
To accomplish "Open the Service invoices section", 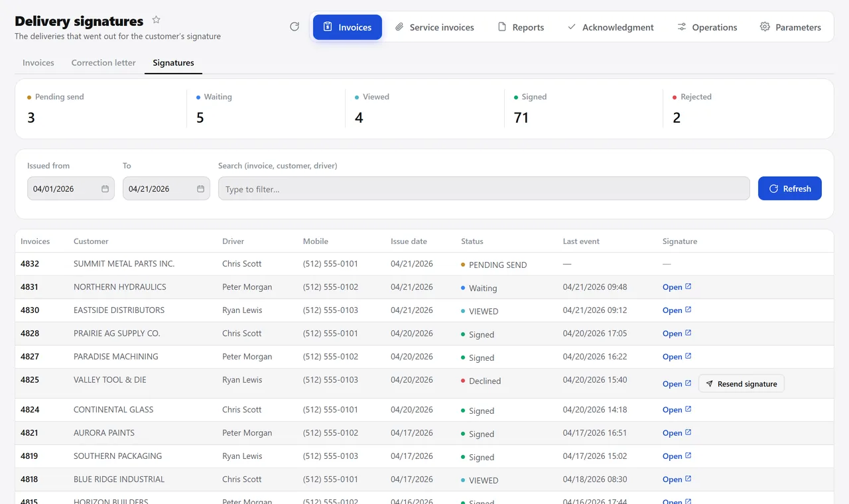I will tap(435, 27).
